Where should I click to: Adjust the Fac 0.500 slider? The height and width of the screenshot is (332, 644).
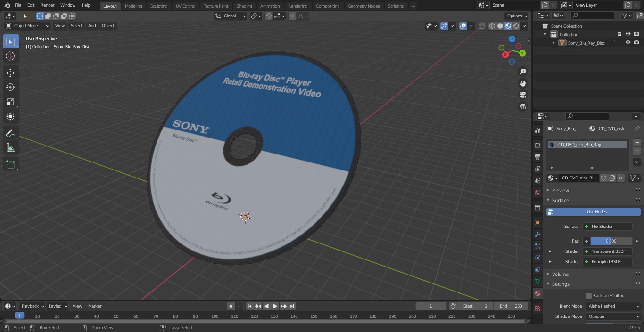tap(611, 241)
